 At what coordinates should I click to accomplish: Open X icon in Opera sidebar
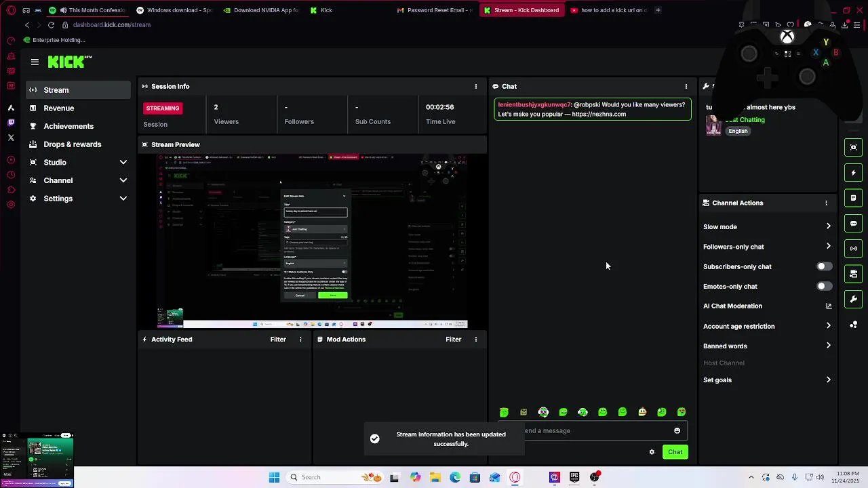click(x=11, y=138)
